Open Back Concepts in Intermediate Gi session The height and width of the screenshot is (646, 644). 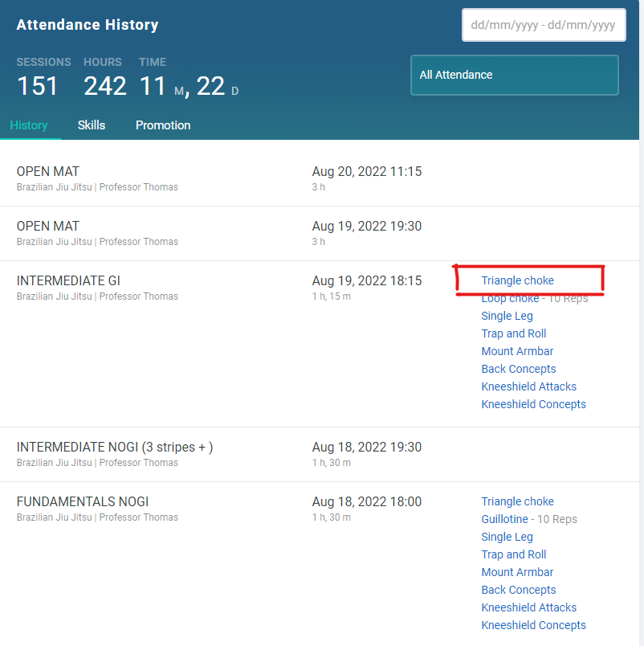(x=519, y=369)
